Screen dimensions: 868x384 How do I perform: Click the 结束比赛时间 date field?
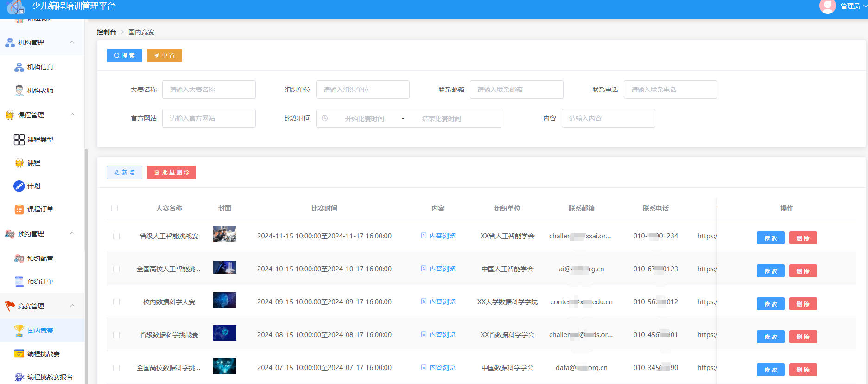[442, 119]
